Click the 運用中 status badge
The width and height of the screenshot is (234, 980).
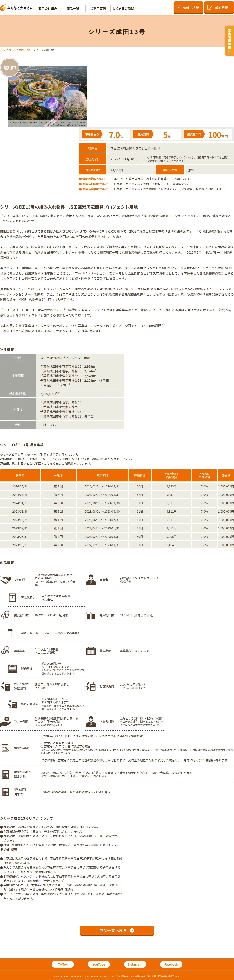tap(10, 68)
